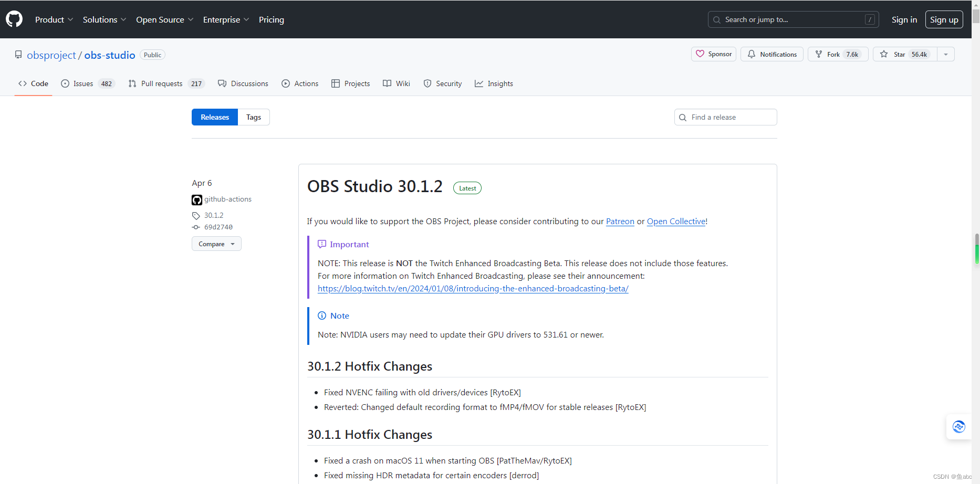Click the github-actions author link

click(x=228, y=199)
